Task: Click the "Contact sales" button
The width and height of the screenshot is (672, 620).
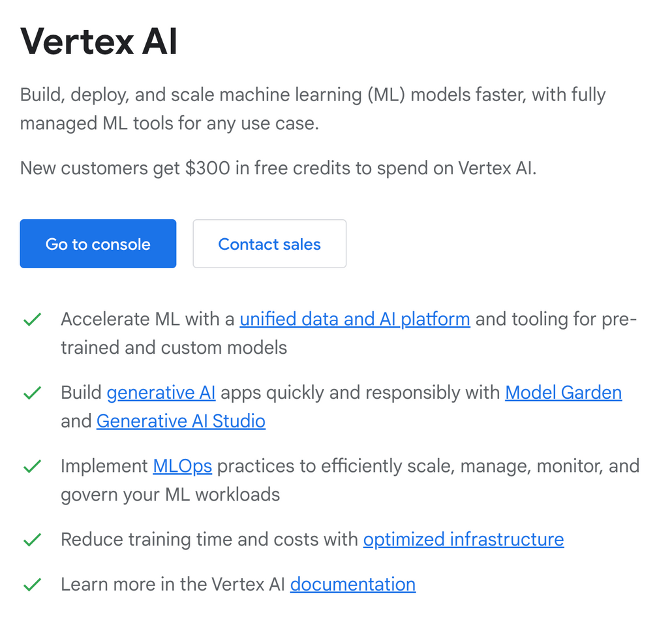Action: coord(269,243)
